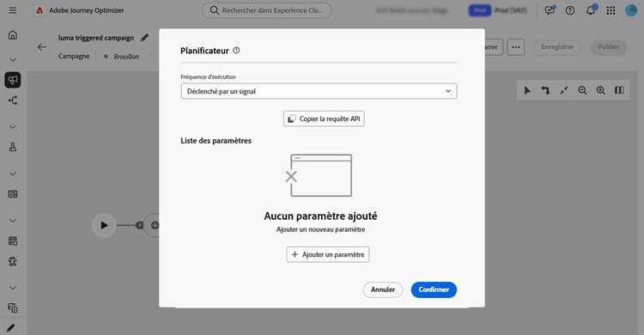This screenshot has height=335, width=644.
Task: Open the Fréquence d'exécution dropdown
Action: [x=319, y=91]
